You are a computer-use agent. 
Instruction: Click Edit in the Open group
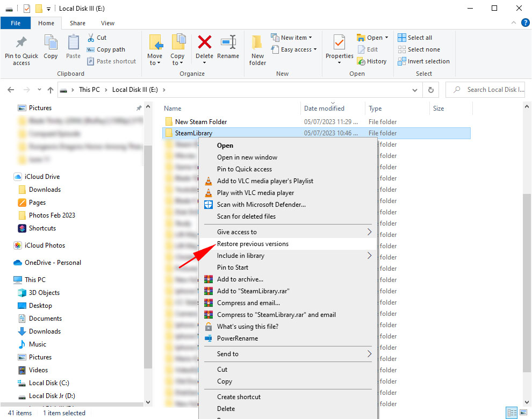pos(368,49)
